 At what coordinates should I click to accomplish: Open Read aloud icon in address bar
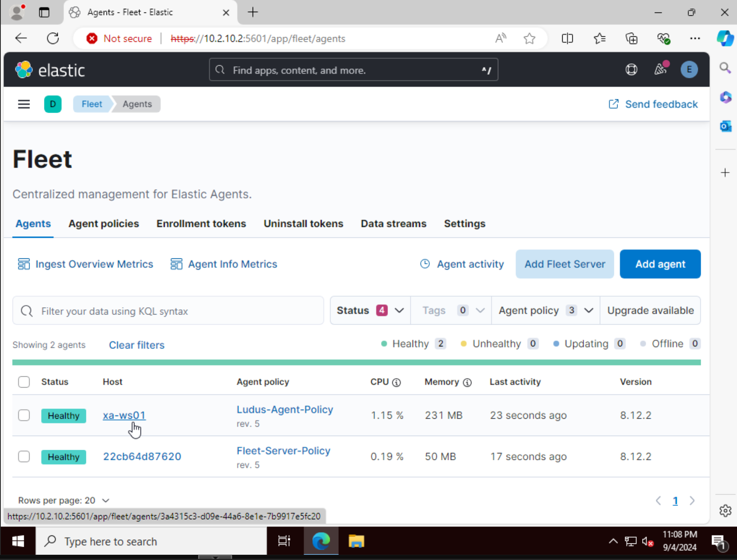tap(500, 38)
